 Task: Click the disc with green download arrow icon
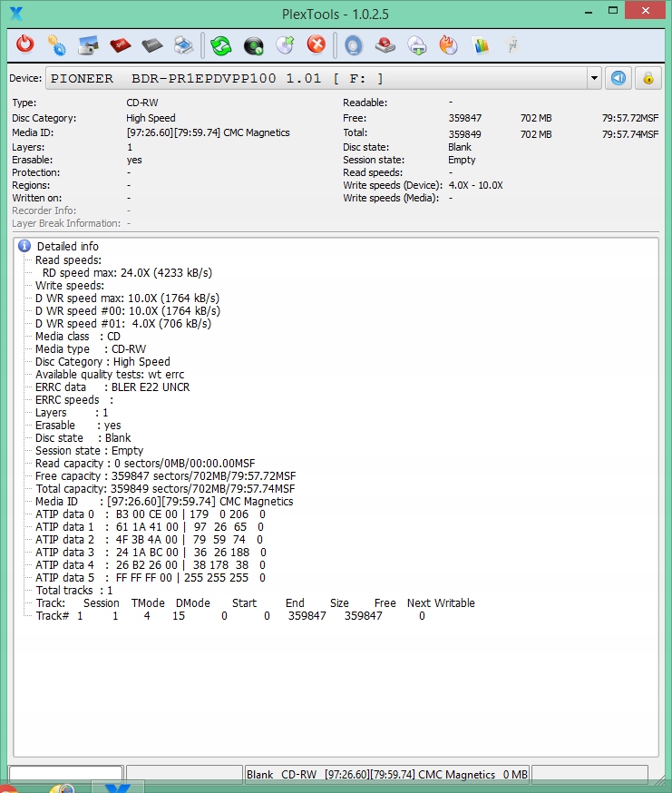click(417, 45)
